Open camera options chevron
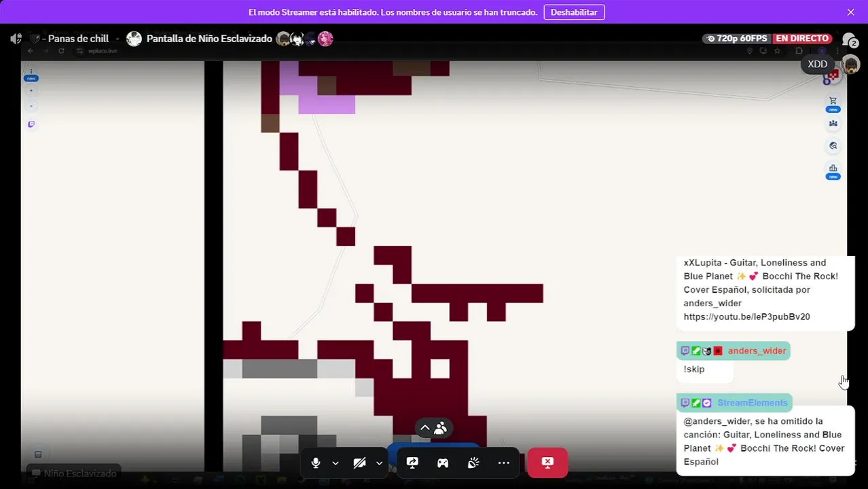This screenshot has width=868, height=489. click(x=379, y=463)
